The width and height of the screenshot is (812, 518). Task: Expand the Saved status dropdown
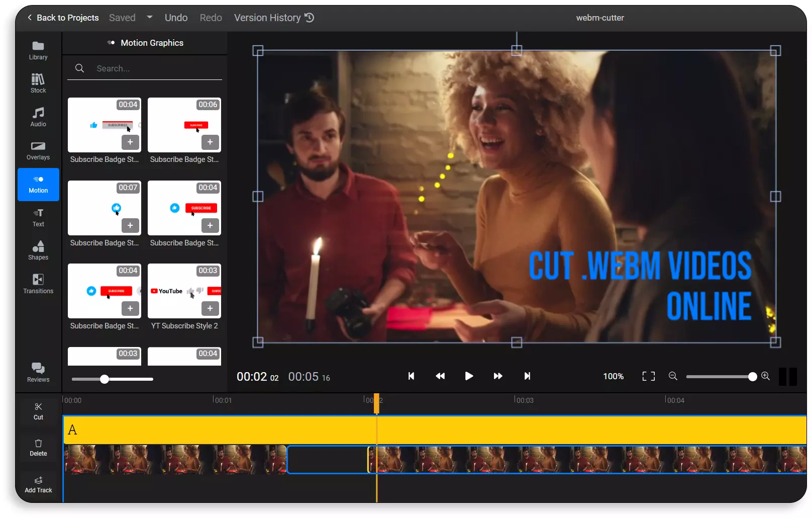point(149,17)
